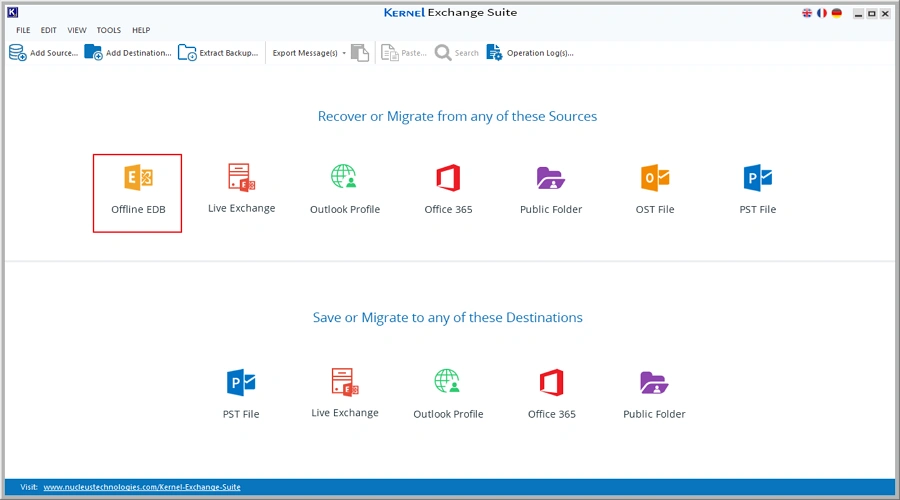Select Public Folder destination
900x500 pixels.
654,394
